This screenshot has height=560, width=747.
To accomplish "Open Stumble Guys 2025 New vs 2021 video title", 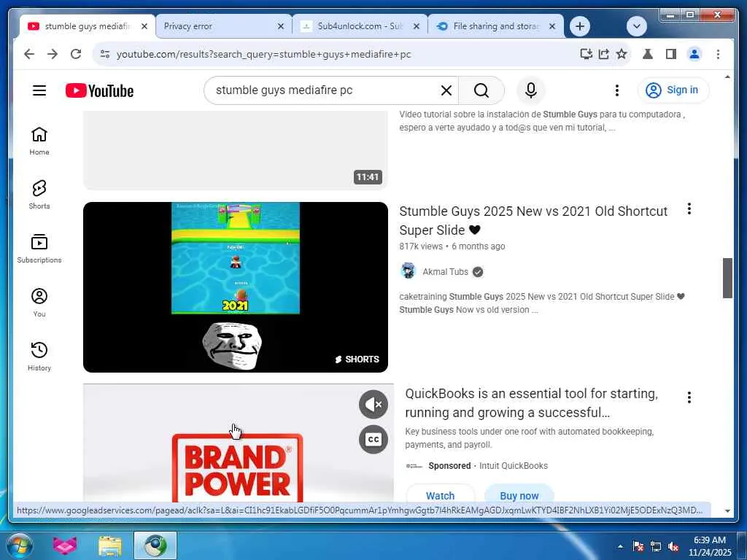I will (x=533, y=220).
